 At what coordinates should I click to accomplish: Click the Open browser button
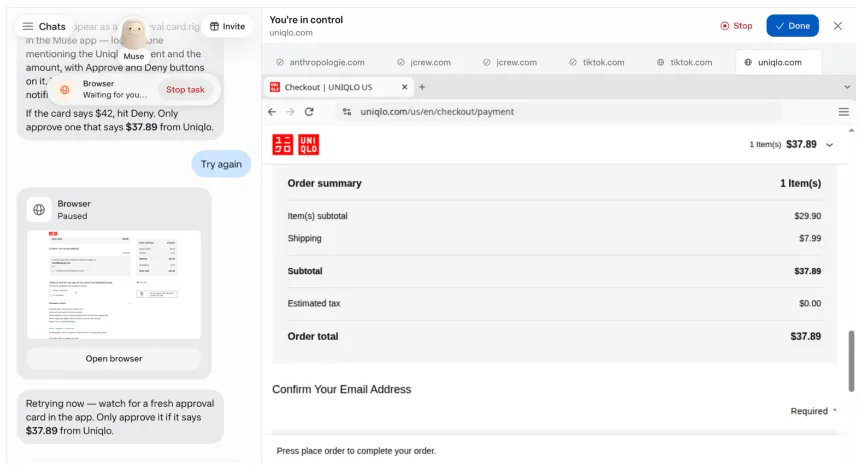[114, 359]
